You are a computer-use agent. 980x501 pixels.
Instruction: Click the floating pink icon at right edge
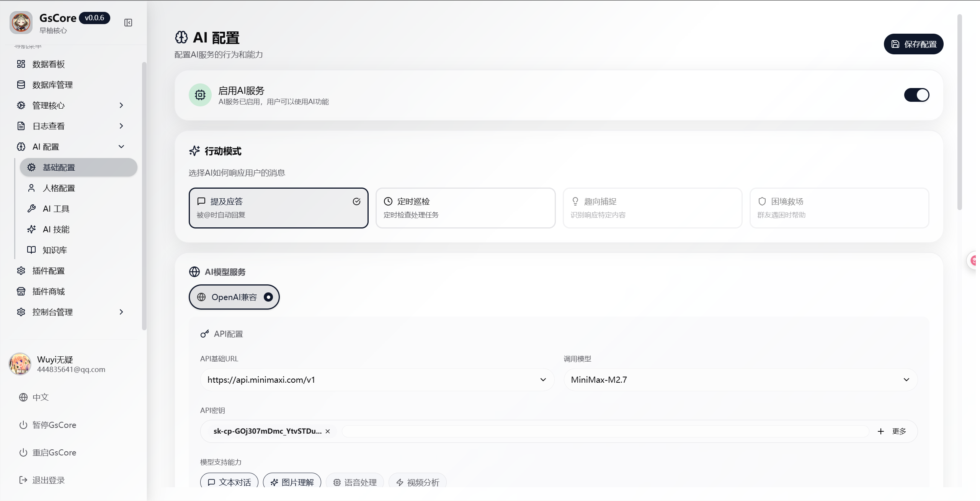(974, 261)
